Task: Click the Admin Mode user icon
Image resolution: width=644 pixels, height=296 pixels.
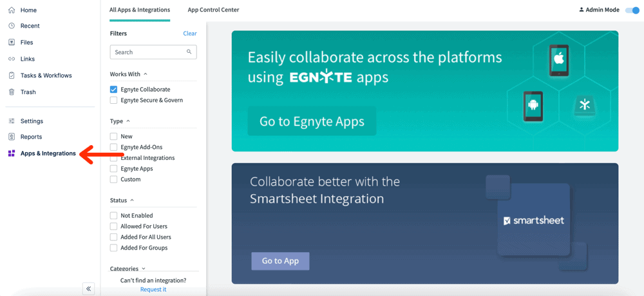Action: 581,10
